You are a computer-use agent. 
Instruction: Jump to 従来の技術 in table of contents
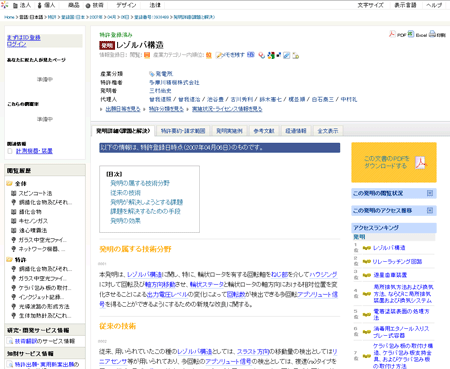pos(125,193)
